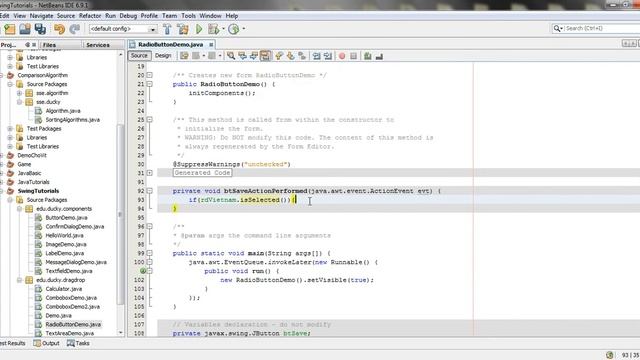The image size is (640, 360).
Task: Select ButtonDemo.java in the project tree
Action: (x=66, y=218)
